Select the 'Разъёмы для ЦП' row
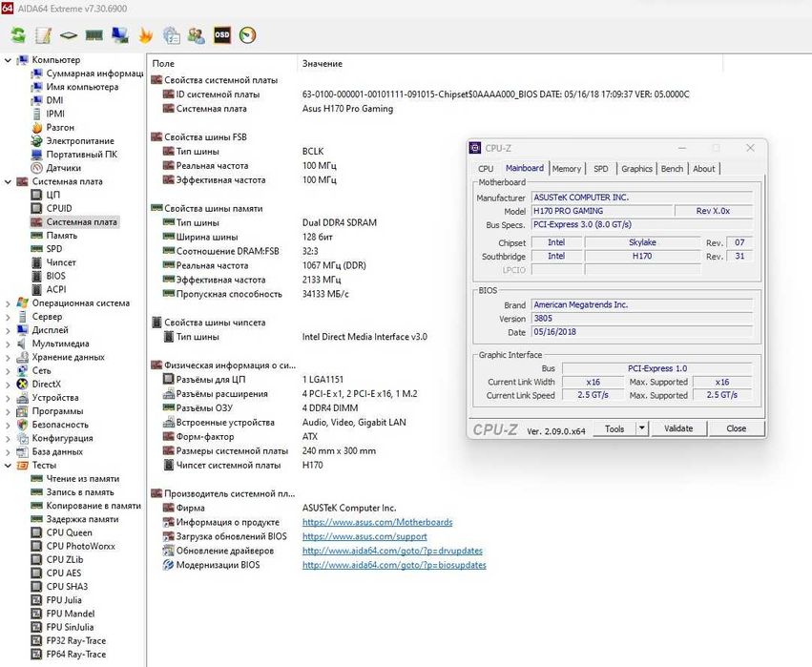Viewport: 812px width, 667px height. (210, 380)
